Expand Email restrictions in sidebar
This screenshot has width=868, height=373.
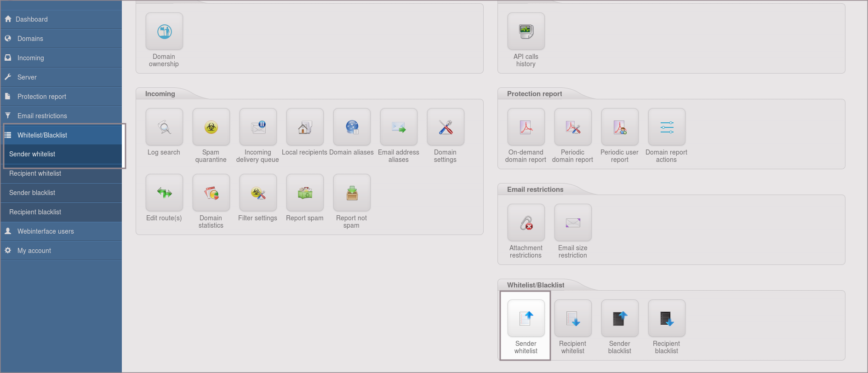[42, 116]
